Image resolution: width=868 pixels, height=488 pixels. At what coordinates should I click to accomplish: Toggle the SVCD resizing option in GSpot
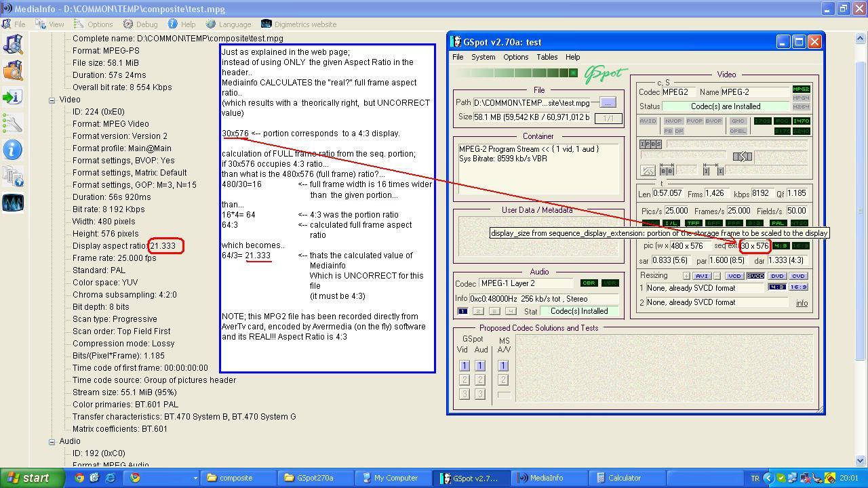pos(755,277)
